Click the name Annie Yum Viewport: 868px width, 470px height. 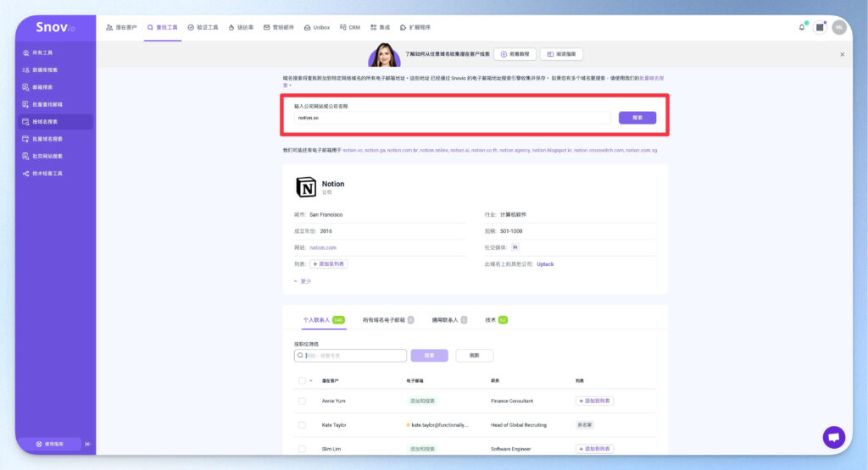[x=333, y=401]
